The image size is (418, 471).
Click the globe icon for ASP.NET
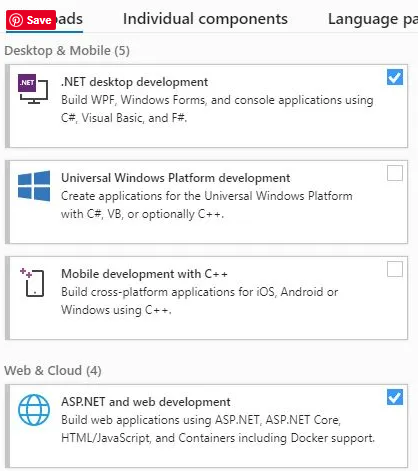point(34,410)
